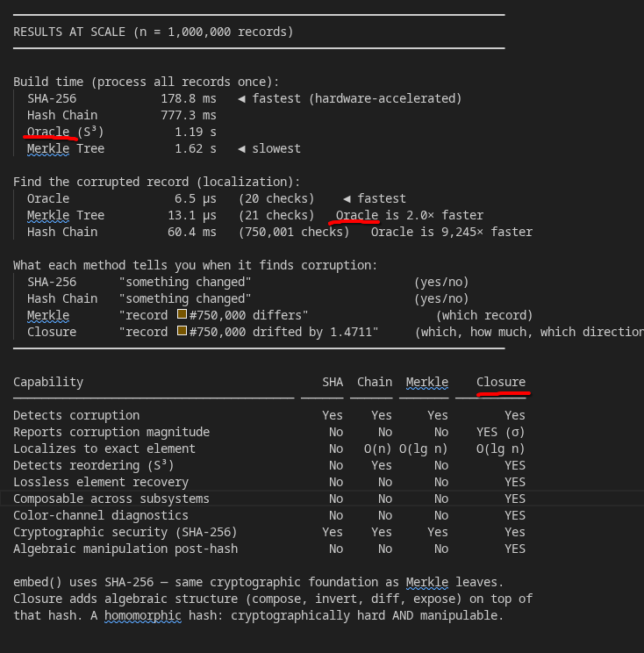
Task: Click the text "(which record)"
Action: coord(484,315)
